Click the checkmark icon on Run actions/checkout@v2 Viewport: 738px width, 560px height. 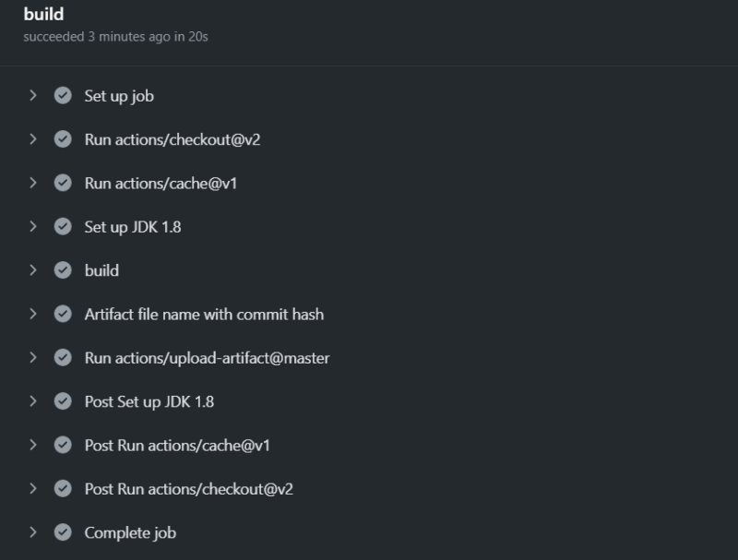click(62, 139)
